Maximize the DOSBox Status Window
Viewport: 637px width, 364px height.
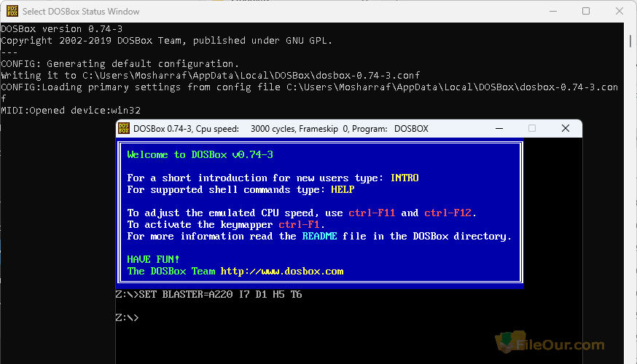586,12
